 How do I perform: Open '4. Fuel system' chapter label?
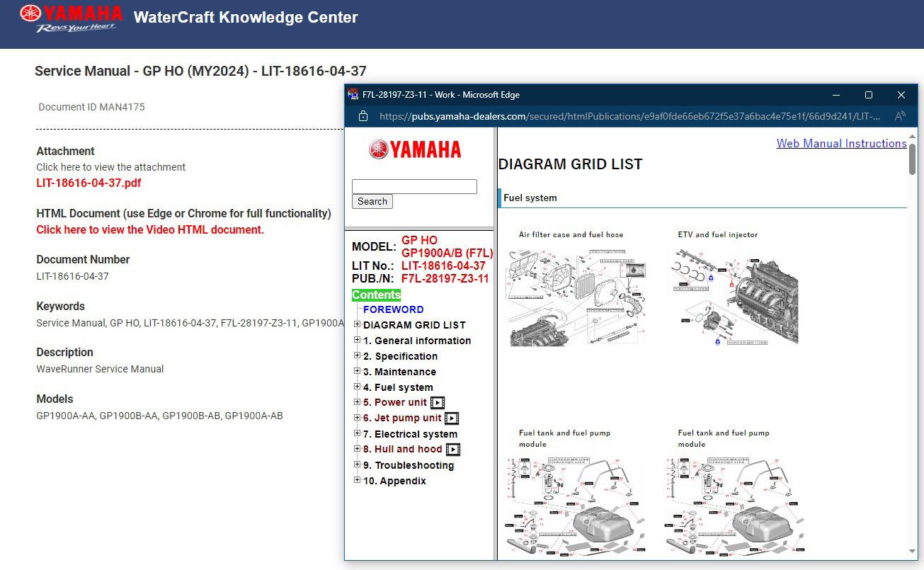click(398, 387)
